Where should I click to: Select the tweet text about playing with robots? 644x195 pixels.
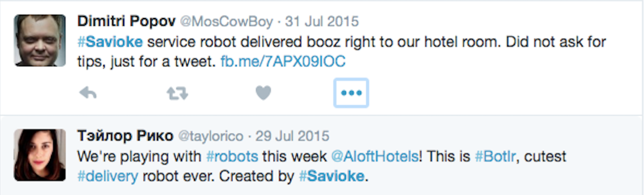click(322, 166)
